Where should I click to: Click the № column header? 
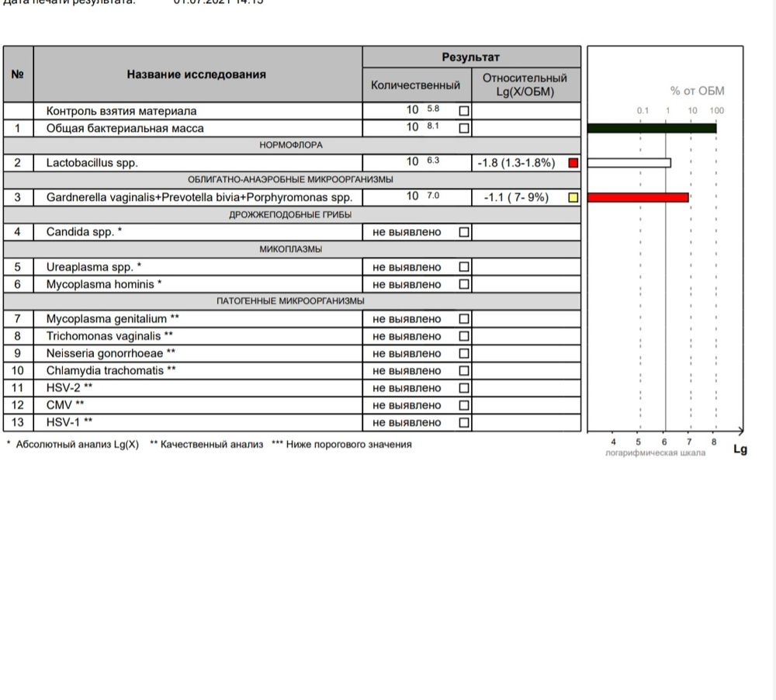click(x=18, y=75)
